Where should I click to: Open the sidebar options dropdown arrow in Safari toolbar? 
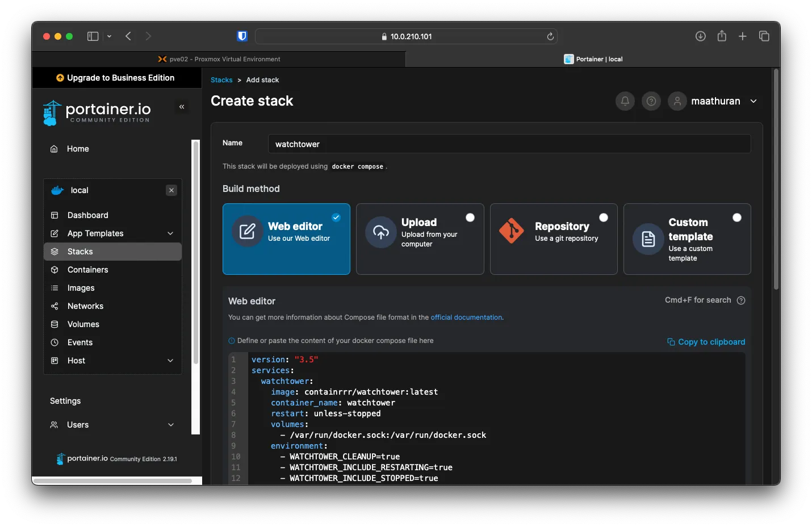109,36
